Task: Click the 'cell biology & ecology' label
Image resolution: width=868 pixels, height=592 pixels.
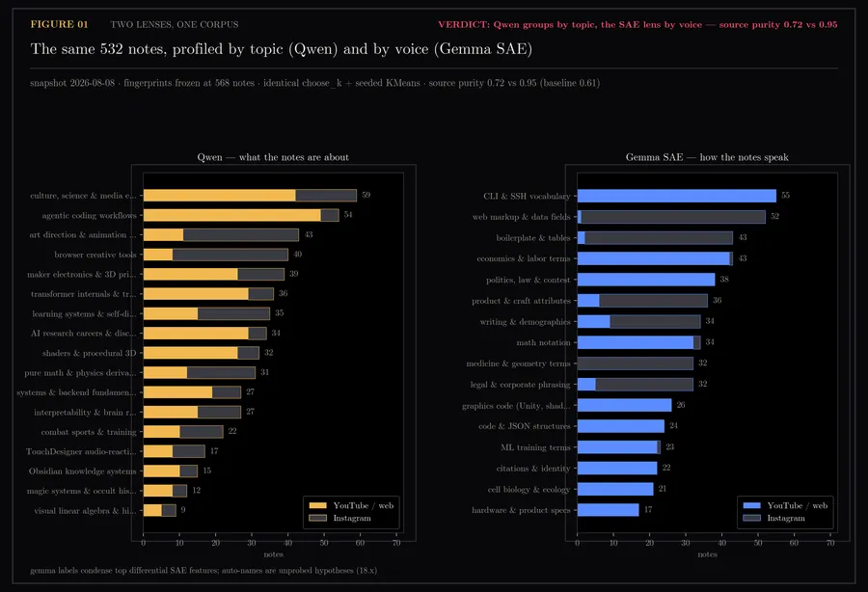Action: coord(529,489)
